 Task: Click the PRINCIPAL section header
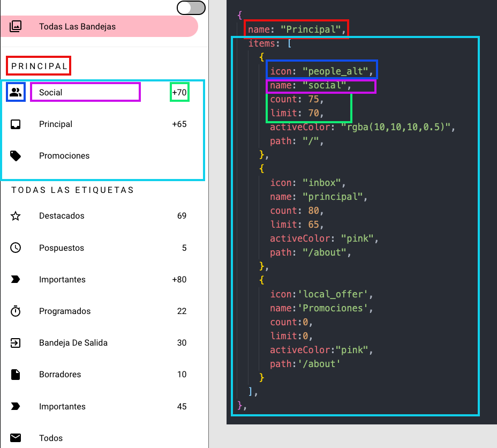(39, 66)
